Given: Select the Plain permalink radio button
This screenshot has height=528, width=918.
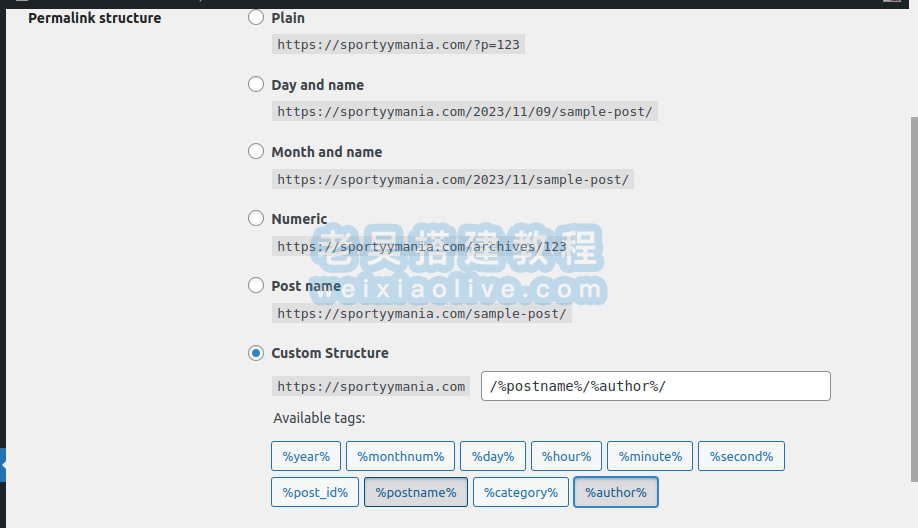Looking at the screenshot, I should 256,18.
